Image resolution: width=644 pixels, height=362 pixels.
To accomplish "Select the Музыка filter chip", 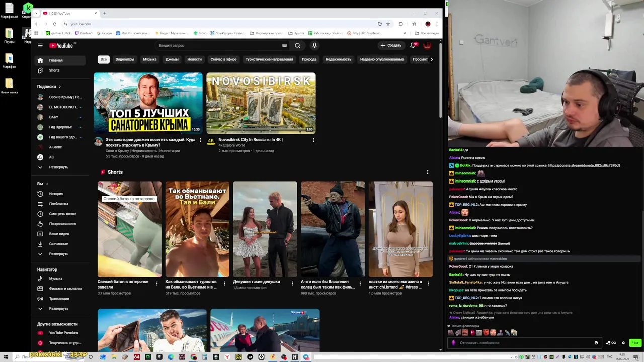I will 150,59.
